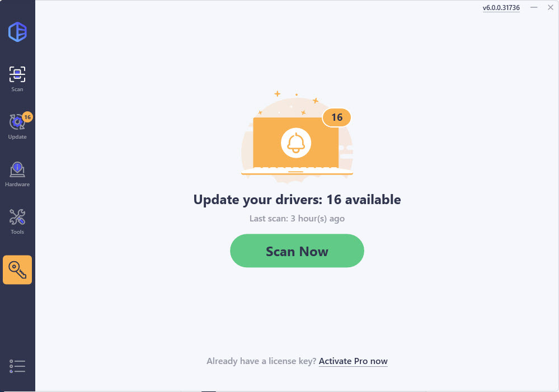Click the bell icon on laptop illustration
The width and height of the screenshot is (559, 392).
[x=296, y=143]
